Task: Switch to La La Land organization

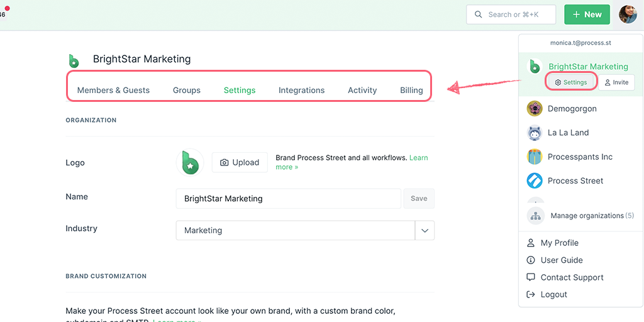Action: (569, 133)
